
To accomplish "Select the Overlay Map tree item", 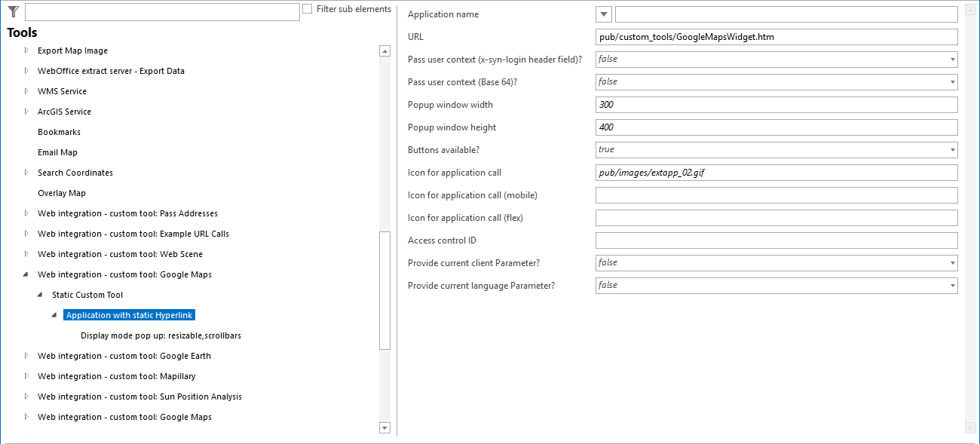I will (60, 192).
